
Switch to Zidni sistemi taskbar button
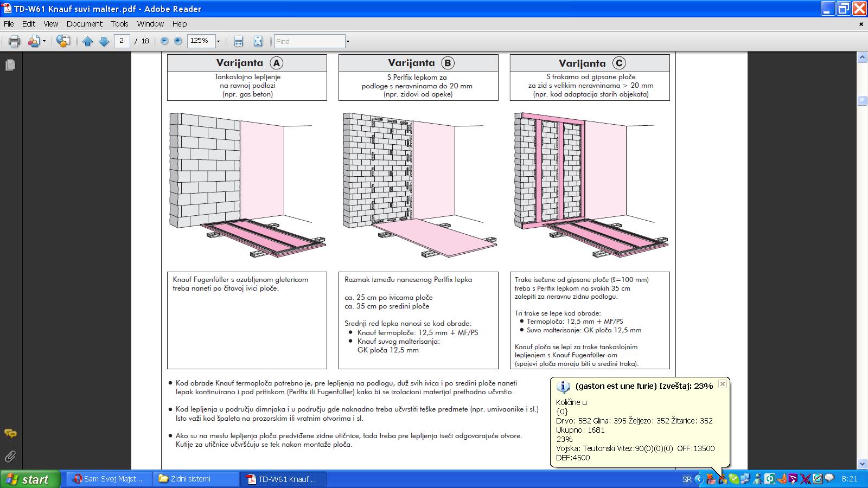pos(196,479)
